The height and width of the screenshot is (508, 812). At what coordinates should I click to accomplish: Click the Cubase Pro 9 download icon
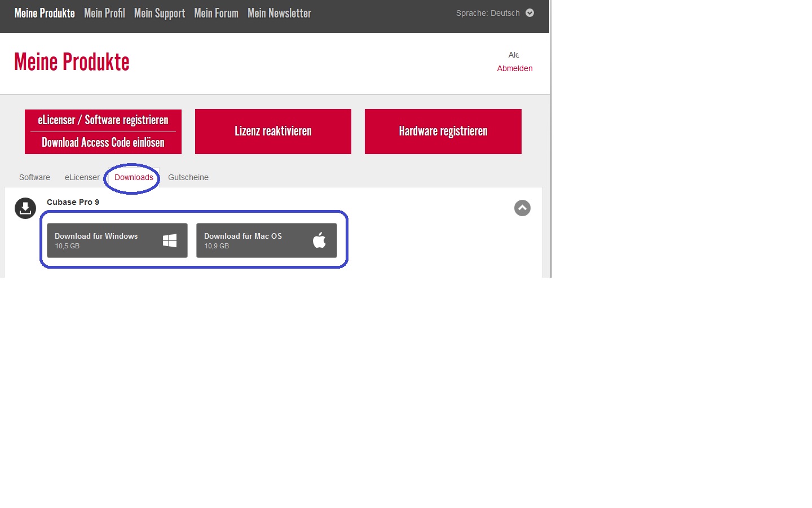click(25, 208)
